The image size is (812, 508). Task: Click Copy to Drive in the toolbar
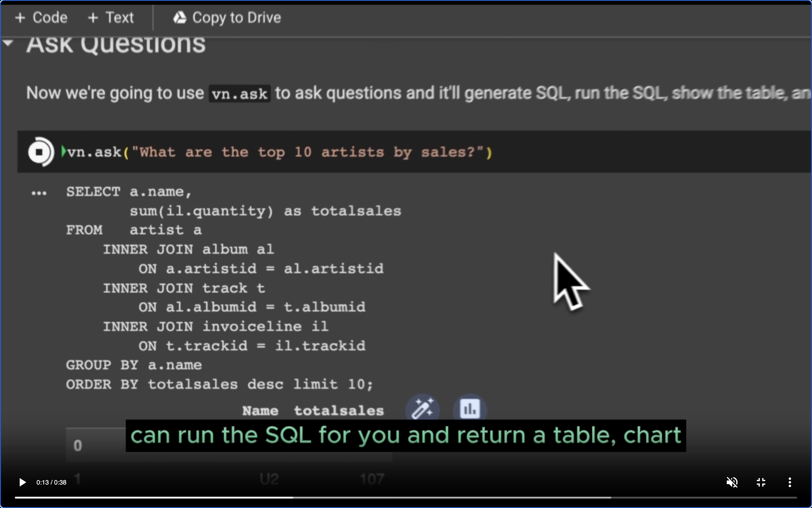pyautogui.click(x=227, y=17)
